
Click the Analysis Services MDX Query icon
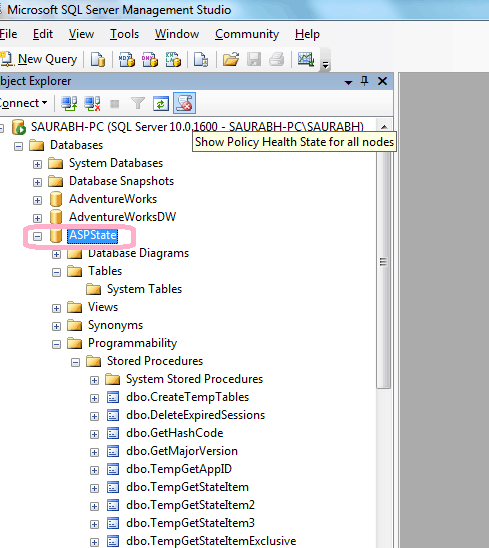[x=127, y=59]
